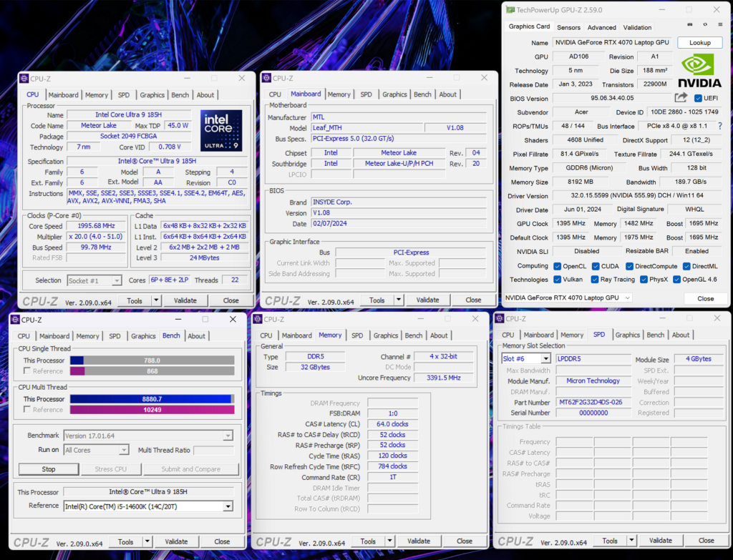Expand Tools arrow in the Bench CPU-Z window
The image size is (733, 560).
coord(147,542)
